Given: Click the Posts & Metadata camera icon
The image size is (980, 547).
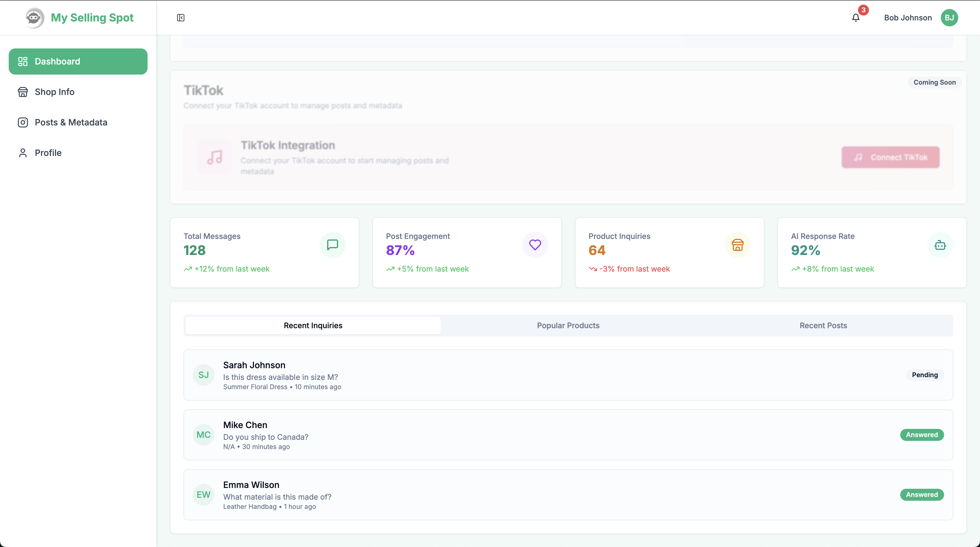Looking at the screenshot, I should coord(23,122).
